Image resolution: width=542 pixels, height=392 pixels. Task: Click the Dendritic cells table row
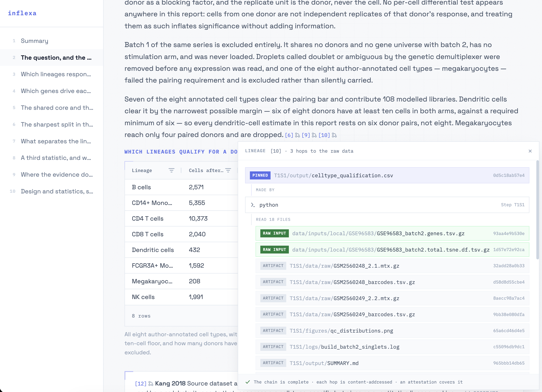click(x=181, y=250)
